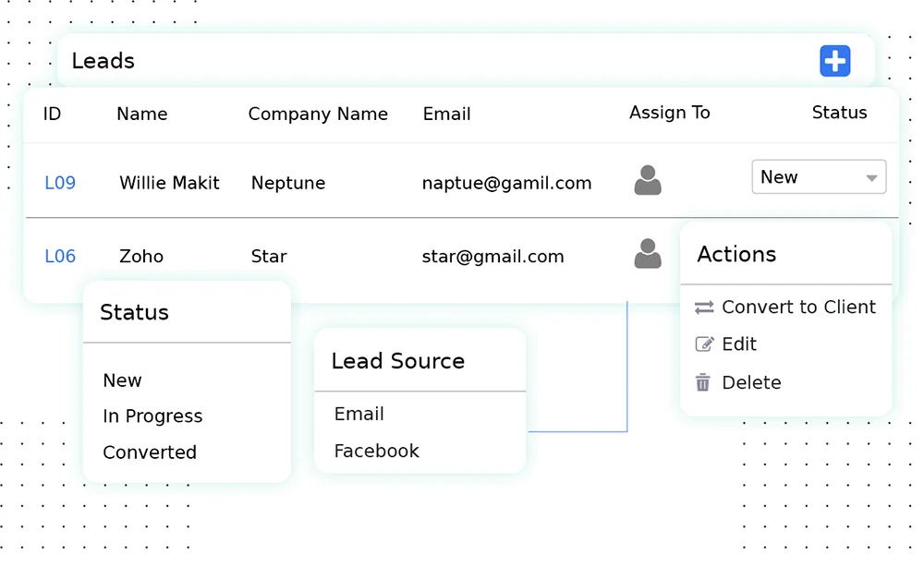Click the Delete trash icon in Actions
Image resolution: width=924 pixels, height=567 pixels.
[x=703, y=381]
